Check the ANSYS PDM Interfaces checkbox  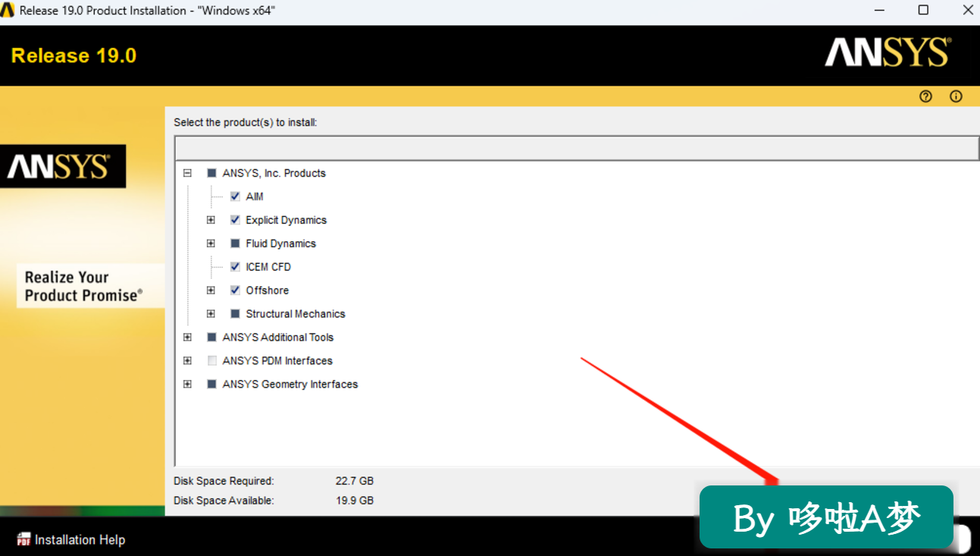tap(211, 361)
